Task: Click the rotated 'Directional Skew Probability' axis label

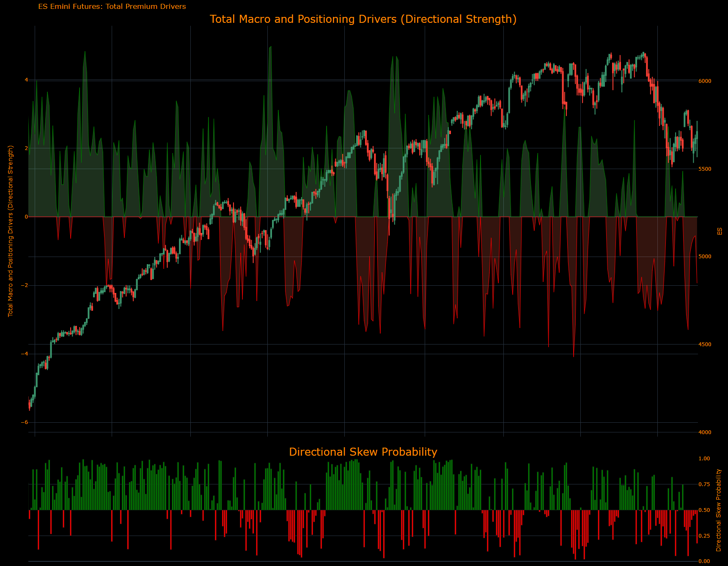Action: pos(718,510)
